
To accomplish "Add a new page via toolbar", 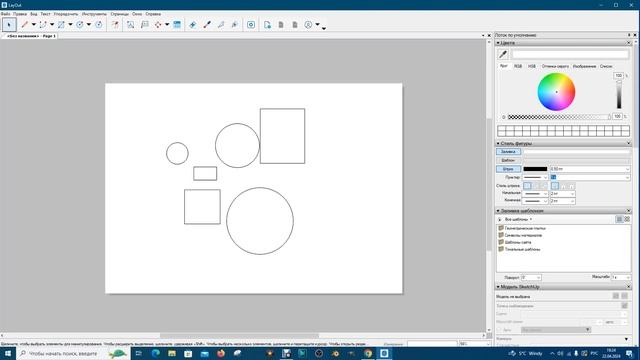I will pyautogui.click(x=267, y=24).
